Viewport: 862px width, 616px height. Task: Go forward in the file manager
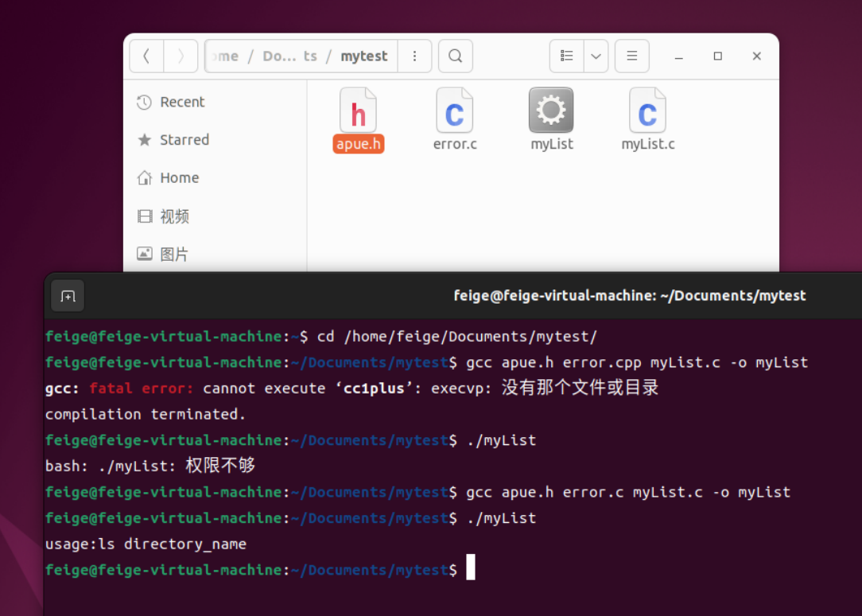pyautogui.click(x=181, y=56)
